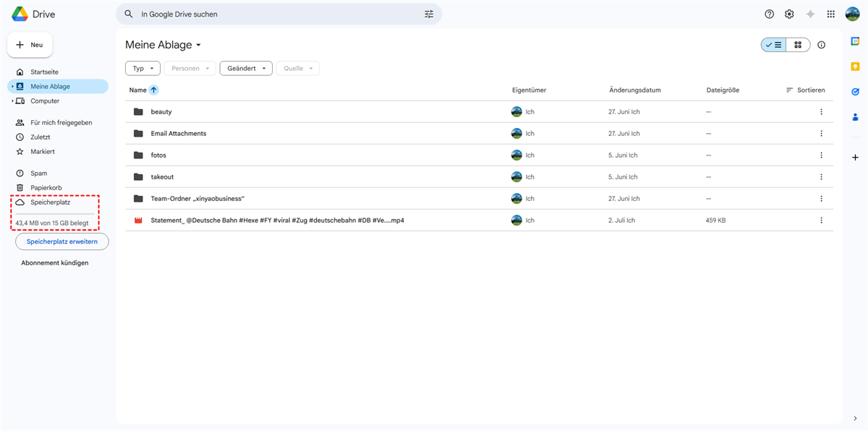Show details with the info icon
This screenshot has width=868, height=431.
pyautogui.click(x=821, y=45)
